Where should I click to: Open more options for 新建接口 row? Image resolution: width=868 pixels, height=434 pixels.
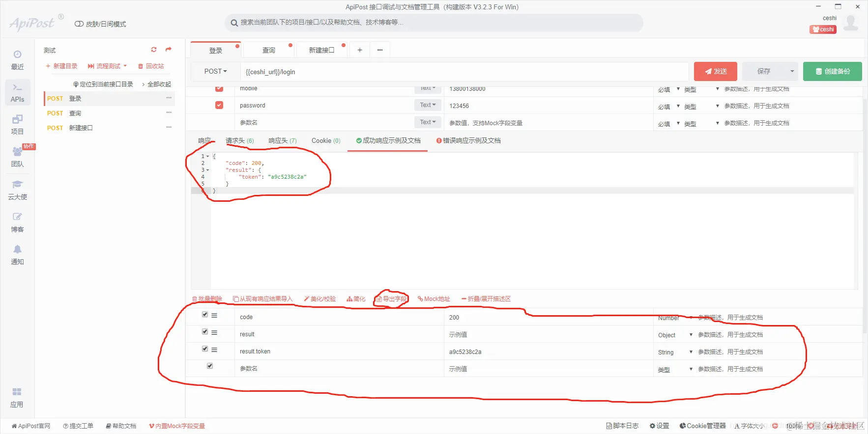click(169, 128)
